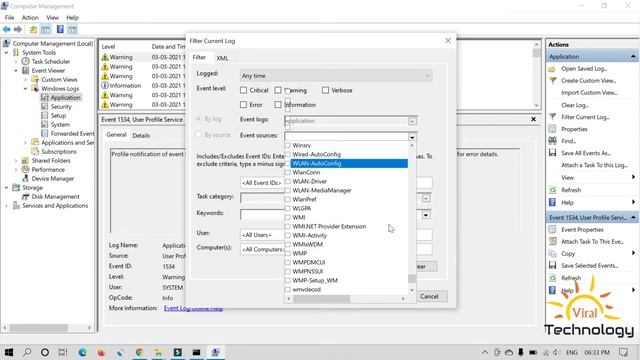
Task: Click the Back arrow in toolbar
Action: [7, 29]
